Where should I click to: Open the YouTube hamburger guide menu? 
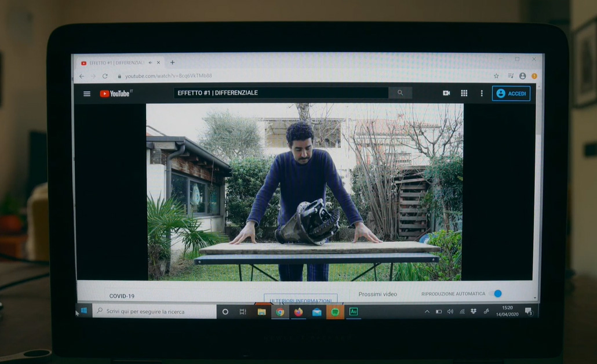coord(87,94)
